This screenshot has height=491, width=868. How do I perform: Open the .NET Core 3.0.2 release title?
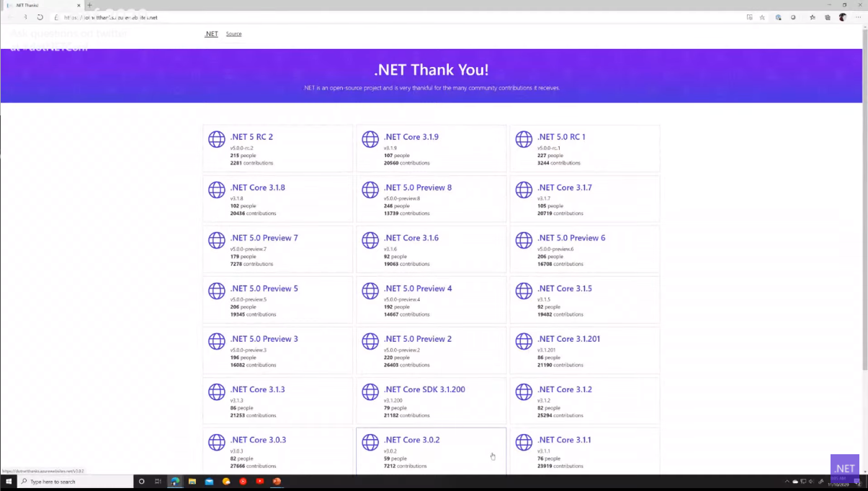411,440
